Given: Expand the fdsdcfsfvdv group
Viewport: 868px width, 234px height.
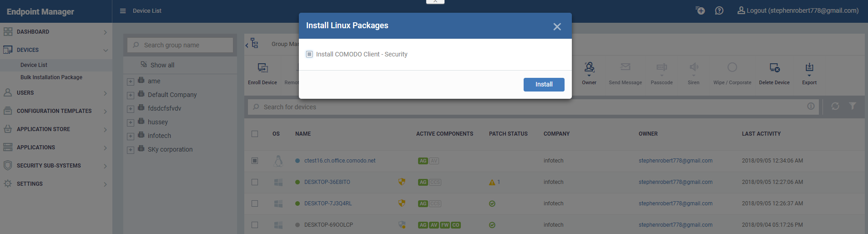Looking at the screenshot, I should point(131,109).
